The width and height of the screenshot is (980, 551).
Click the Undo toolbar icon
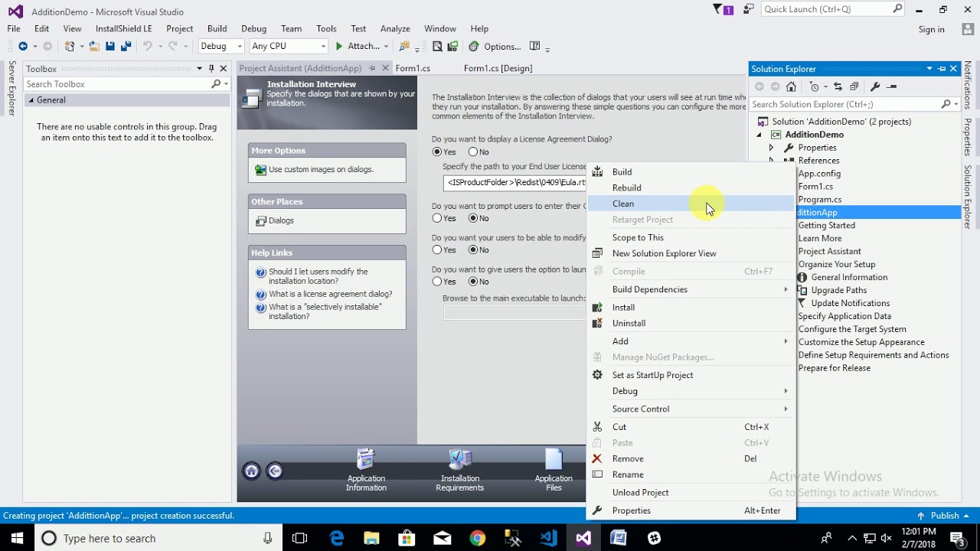click(x=147, y=46)
